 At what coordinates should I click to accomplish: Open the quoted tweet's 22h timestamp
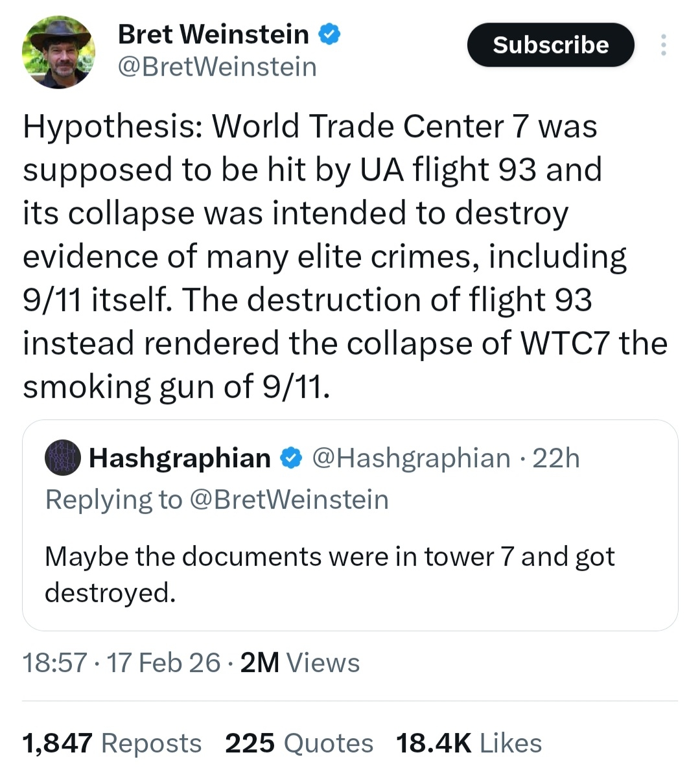(555, 458)
